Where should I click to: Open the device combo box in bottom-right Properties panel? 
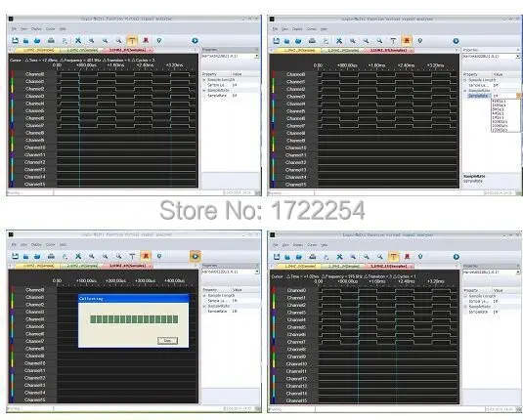pos(492,273)
